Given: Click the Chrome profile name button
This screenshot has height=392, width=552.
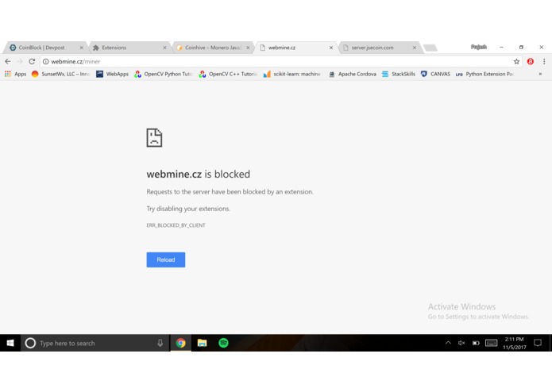Looking at the screenshot, I should (x=479, y=47).
